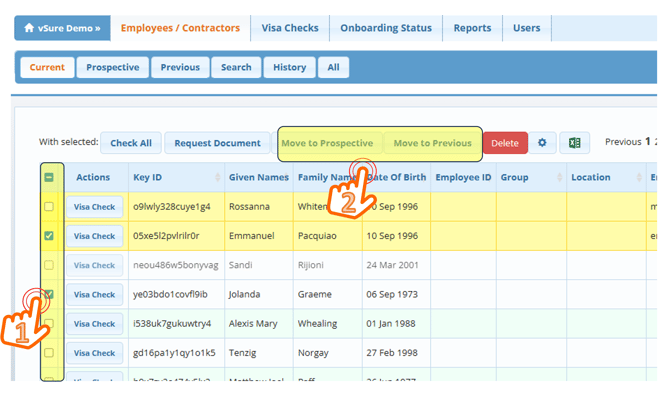Image resolution: width=670 pixels, height=405 pixels.
Task: Go to the Previous page link
Action: tap(622, 142)
